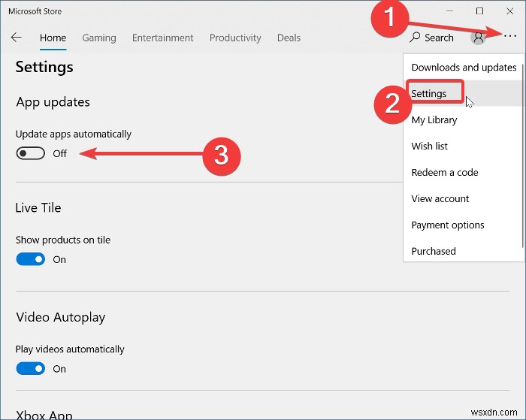Click the Live Tile heading
Image resolution: width=526 pixels, height=420 pixels.
click(x=38, y=207)
